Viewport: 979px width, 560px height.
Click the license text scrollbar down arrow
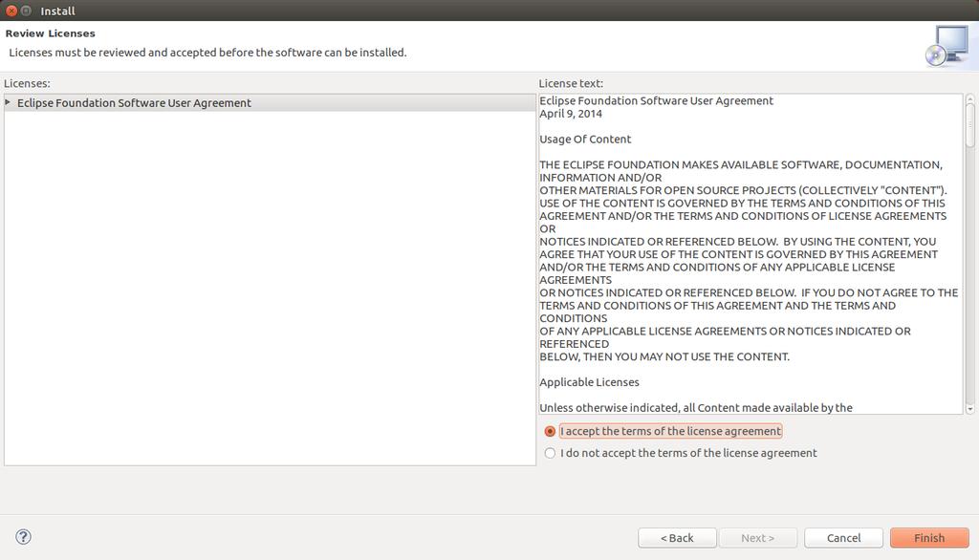click(x=969, y=409)
